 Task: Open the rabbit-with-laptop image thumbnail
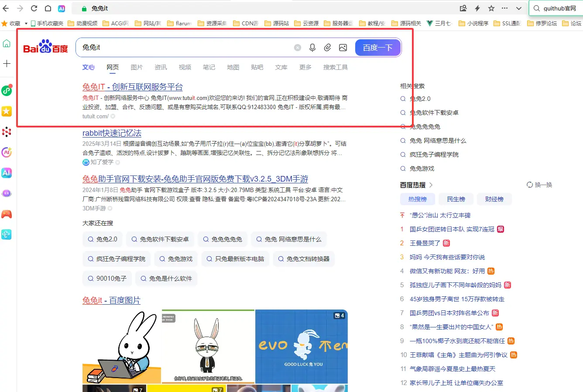[122, 347]
